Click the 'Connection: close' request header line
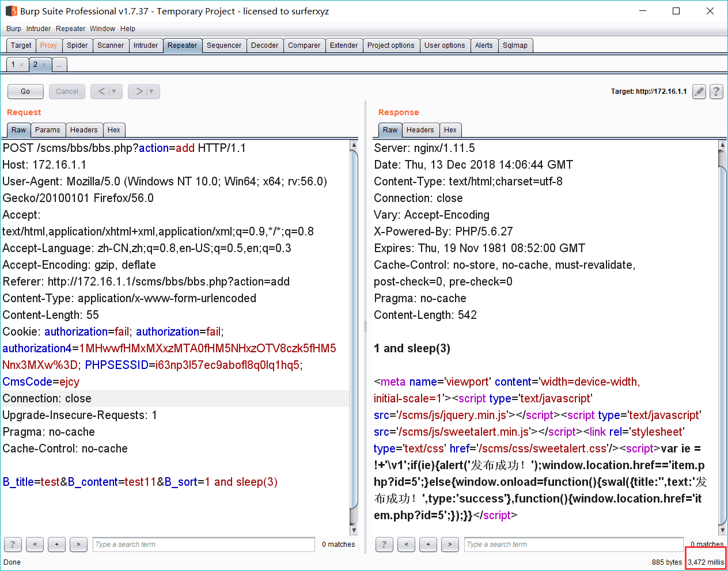 pyautogui.click(x=175, y=398)
